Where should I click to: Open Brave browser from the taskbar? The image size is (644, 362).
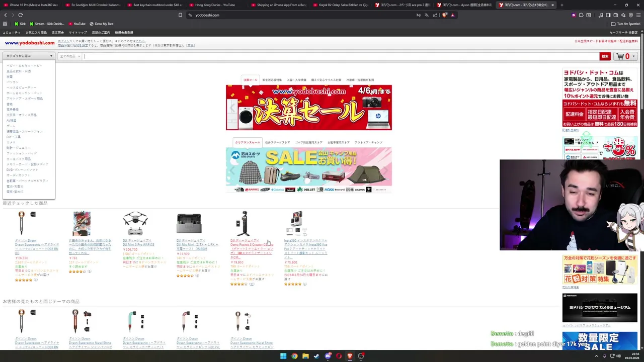(x=350, y=356)
